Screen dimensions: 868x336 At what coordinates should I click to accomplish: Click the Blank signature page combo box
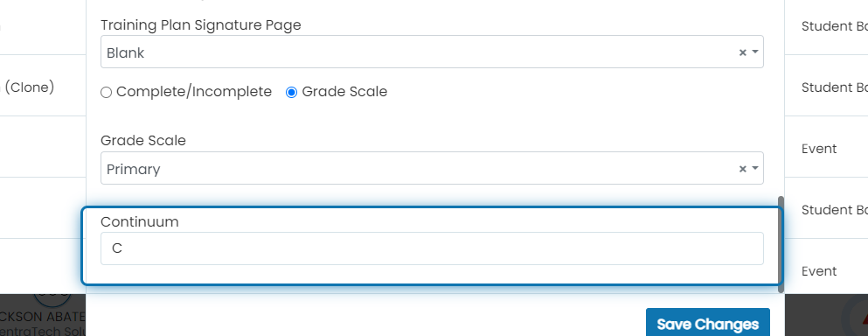432,52
